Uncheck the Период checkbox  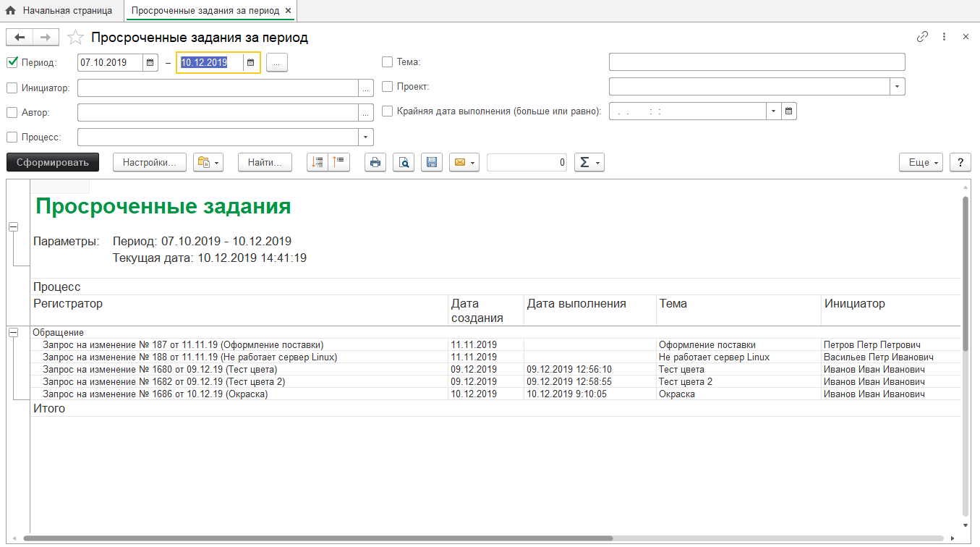(x=12, y=62)
